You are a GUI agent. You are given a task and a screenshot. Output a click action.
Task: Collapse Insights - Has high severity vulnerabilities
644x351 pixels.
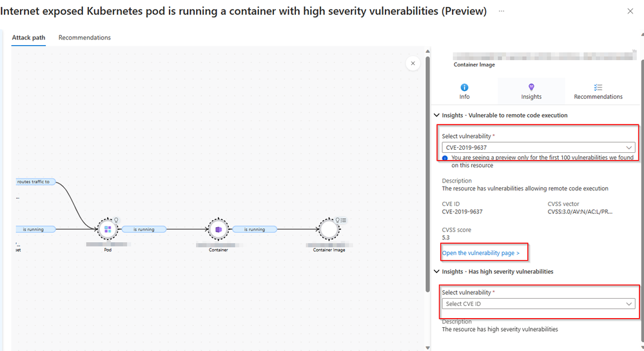pos(436,271)
